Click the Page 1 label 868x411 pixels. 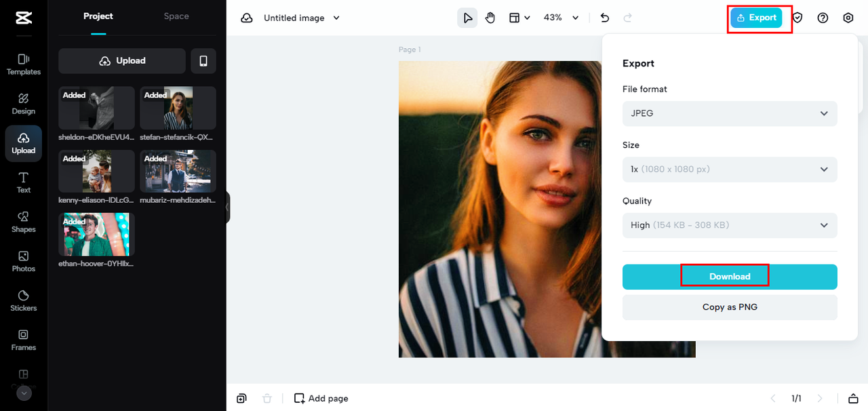pos(410,50)
